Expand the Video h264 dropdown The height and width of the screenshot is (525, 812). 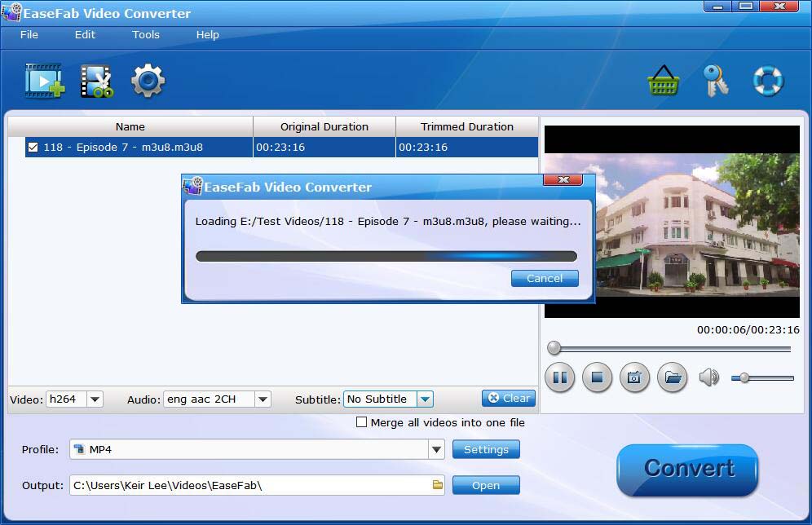95,399
